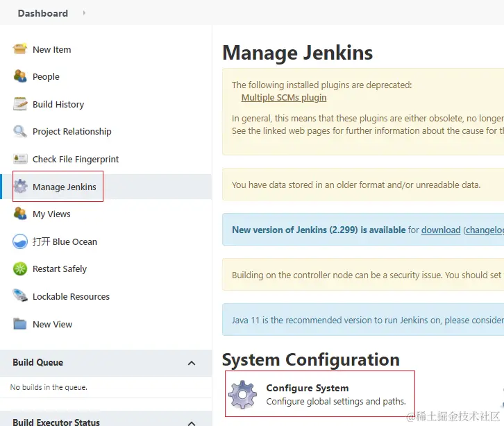Click the Build Queue heading
This screenshot has width=504, height=426.
38,362
